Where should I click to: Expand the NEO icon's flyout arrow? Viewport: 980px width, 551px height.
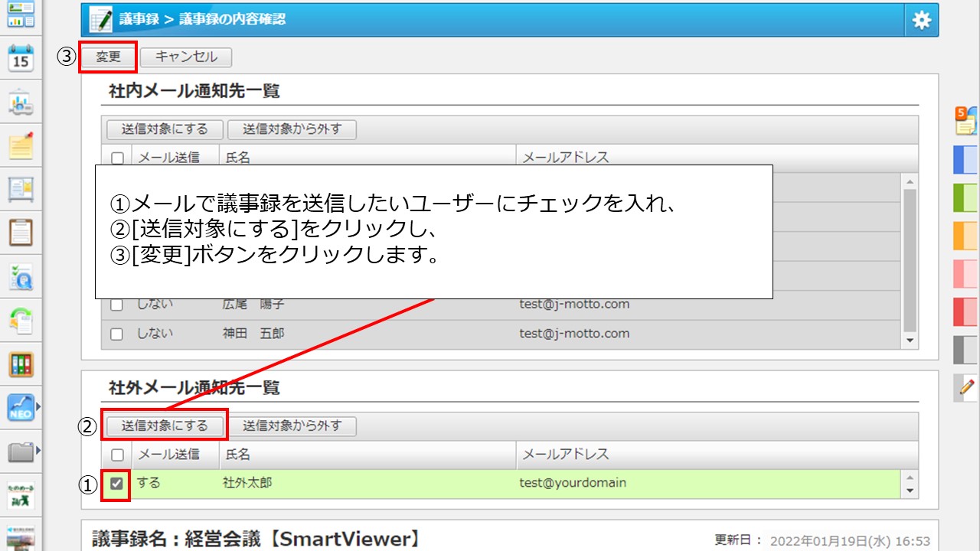[x=38, y=407]
